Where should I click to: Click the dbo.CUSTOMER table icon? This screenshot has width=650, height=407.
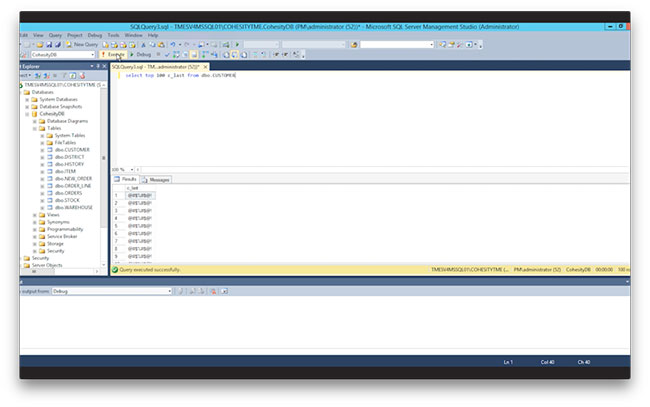(x=50, y=149)
